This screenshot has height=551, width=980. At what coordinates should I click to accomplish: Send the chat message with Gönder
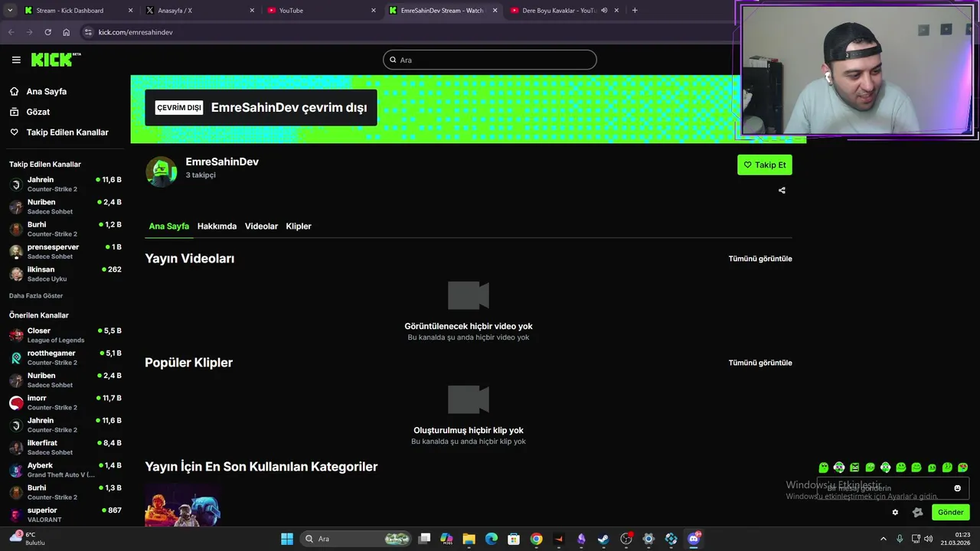pos(951,513)
